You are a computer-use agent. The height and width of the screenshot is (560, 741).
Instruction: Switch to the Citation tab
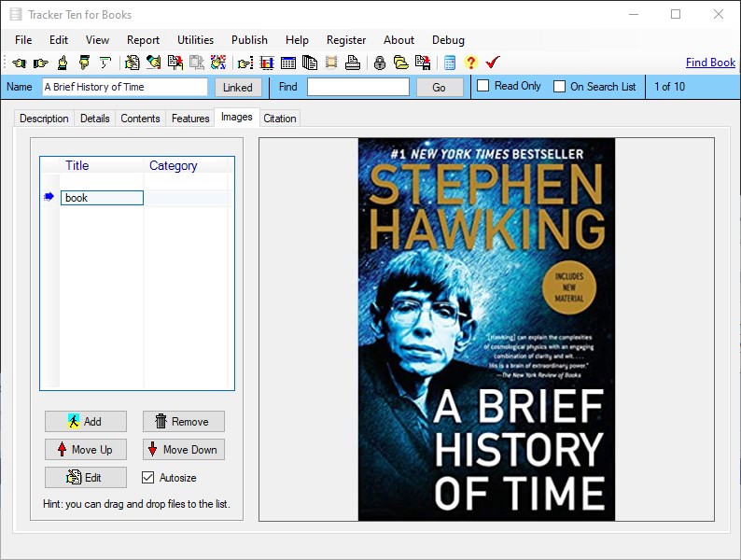coord(280,119)
